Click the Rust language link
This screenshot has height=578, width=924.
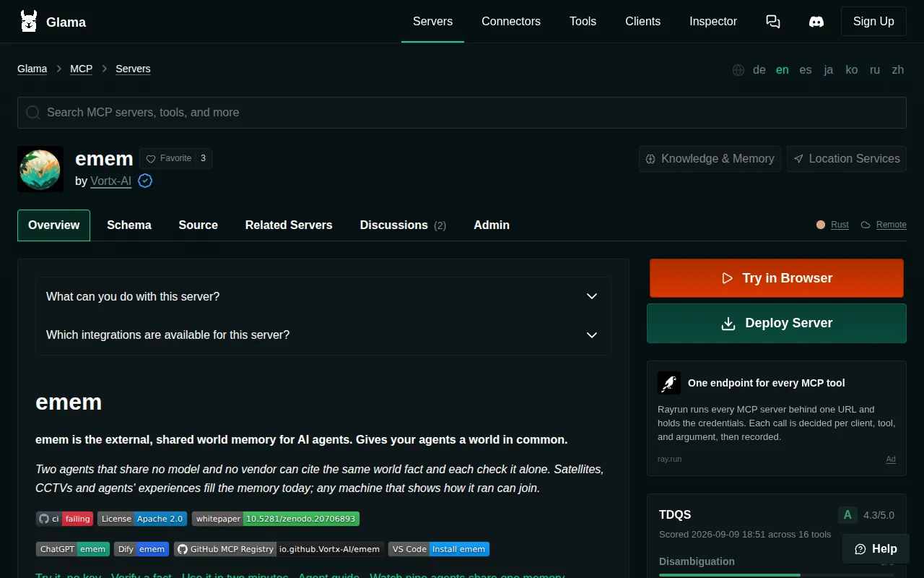coord(840,225)
